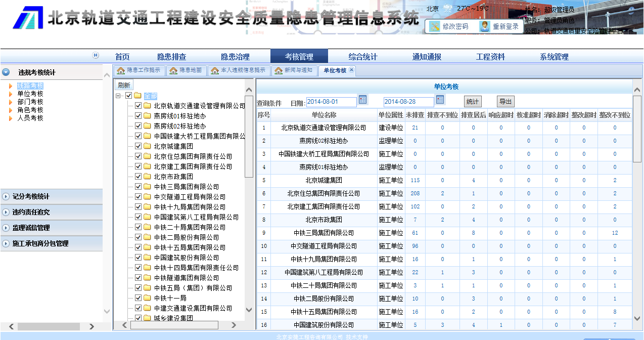Screen dimensions: 644x340
Task: Click the home icon on 隐患地图 tab
Action: click(173, 71)
